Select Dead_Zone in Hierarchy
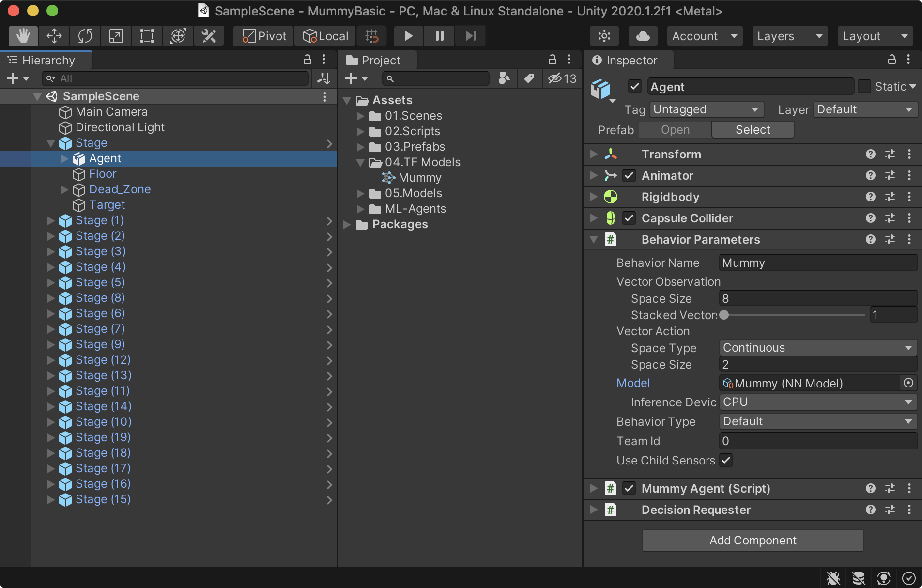 (120, 189)
